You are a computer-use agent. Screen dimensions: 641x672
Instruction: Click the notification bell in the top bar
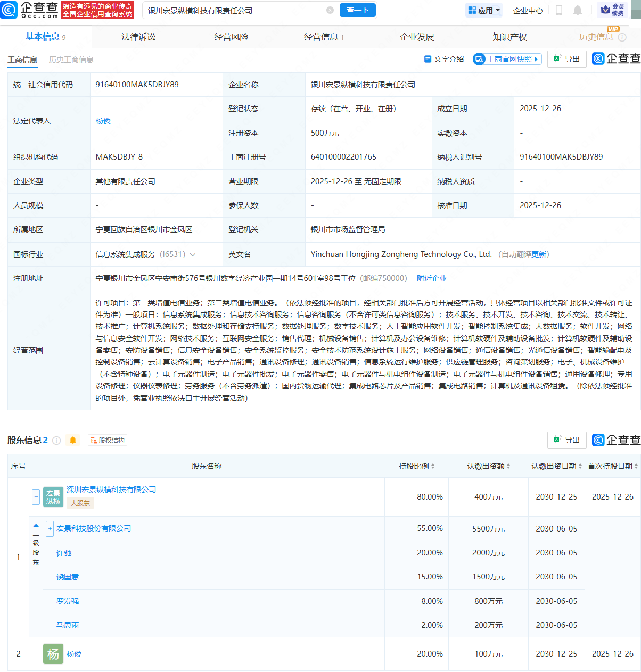(578, 10)
